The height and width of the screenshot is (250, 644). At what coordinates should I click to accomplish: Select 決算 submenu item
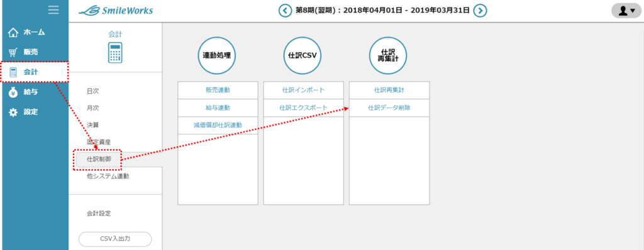click(93, 125)
